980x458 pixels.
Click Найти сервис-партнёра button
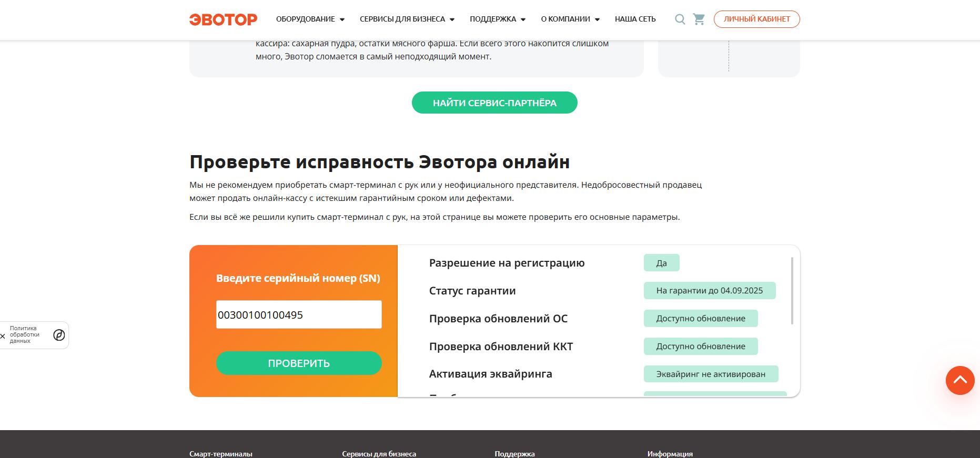click(494, 103)
